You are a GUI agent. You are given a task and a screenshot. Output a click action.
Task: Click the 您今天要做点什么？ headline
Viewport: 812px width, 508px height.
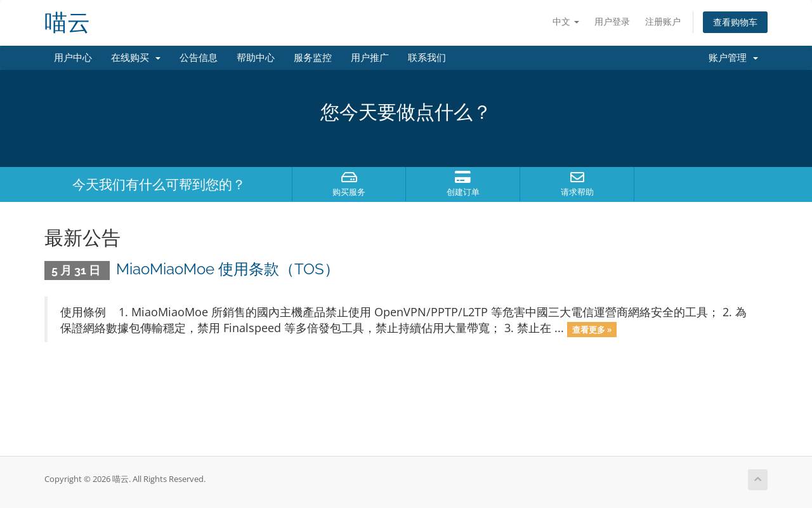406,112
